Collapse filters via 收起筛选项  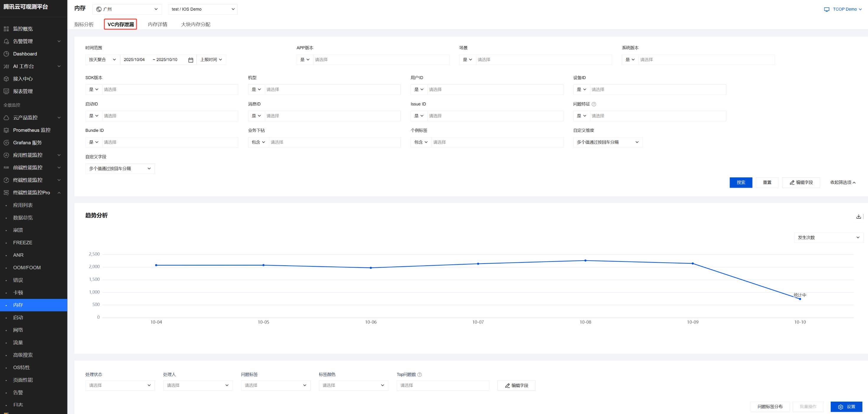click(842, 183)
